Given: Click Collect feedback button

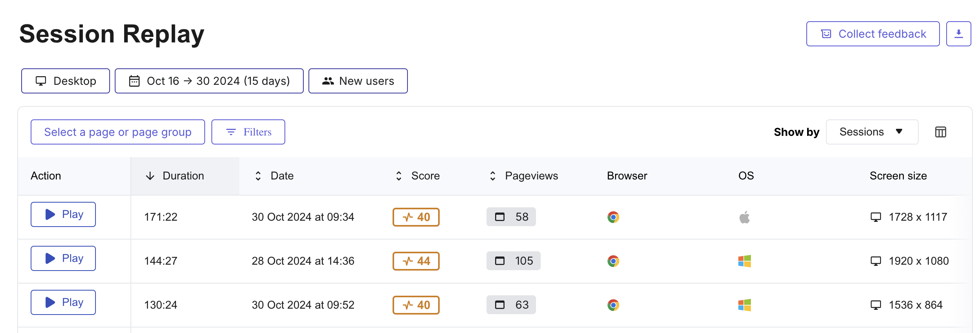Looking at the screenshot, I should coord(873,34).
